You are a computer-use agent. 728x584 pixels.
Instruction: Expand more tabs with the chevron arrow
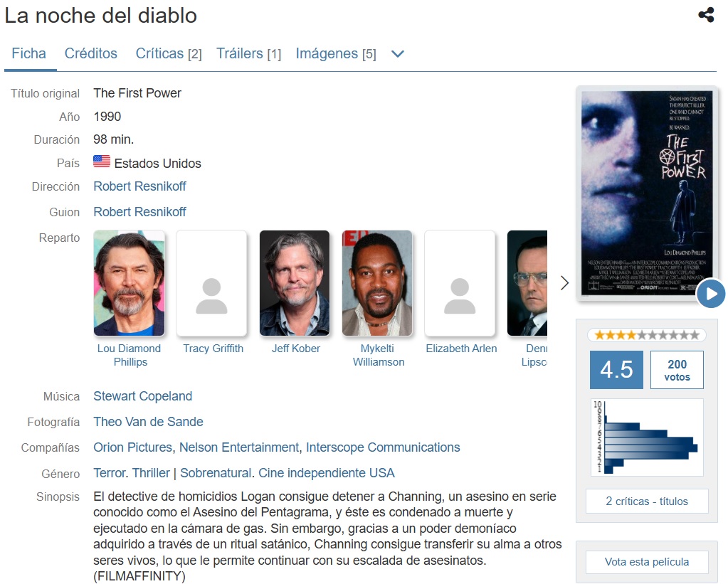pos(398,54)
